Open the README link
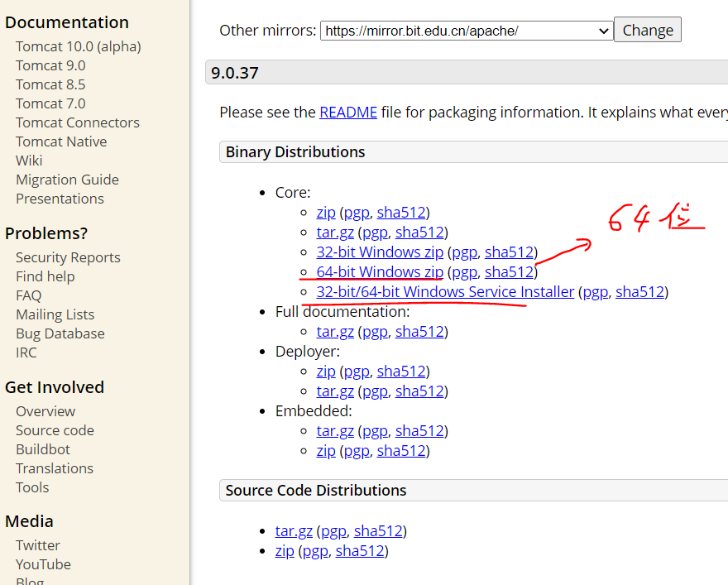The width and height of the screenshot is (728, 585). [x=348, y=113]
